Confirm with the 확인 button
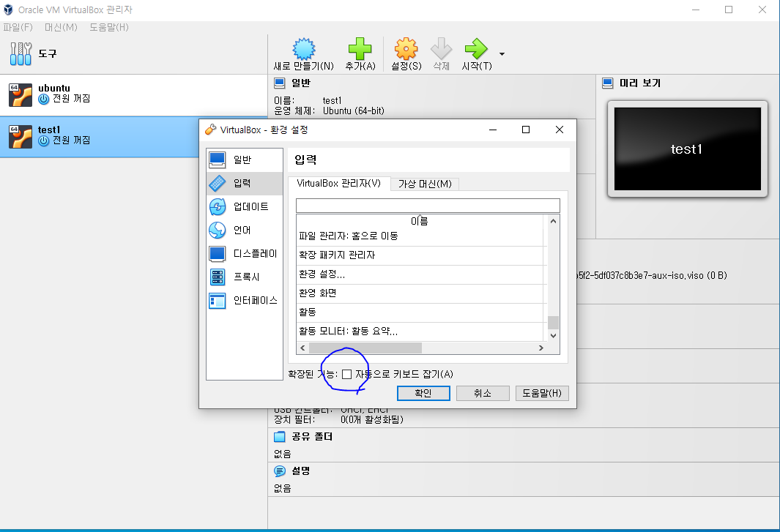780x532 pixels. coord(423,393)
